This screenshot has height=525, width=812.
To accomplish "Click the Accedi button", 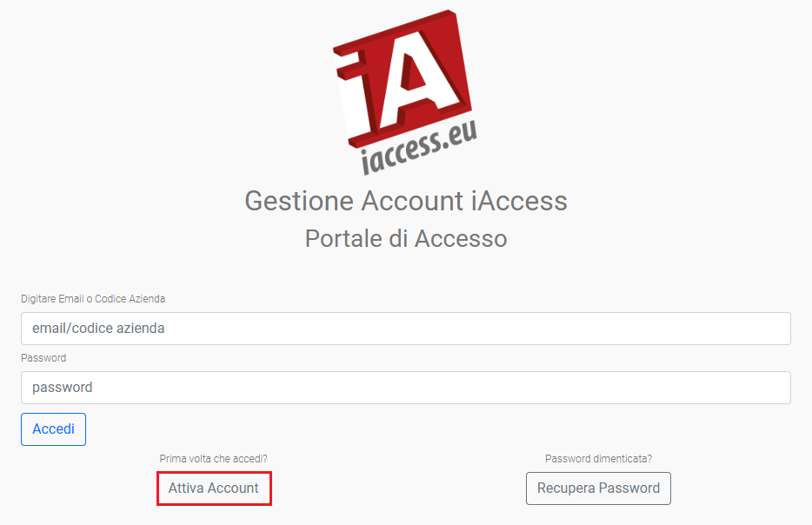I will point(53,429).
